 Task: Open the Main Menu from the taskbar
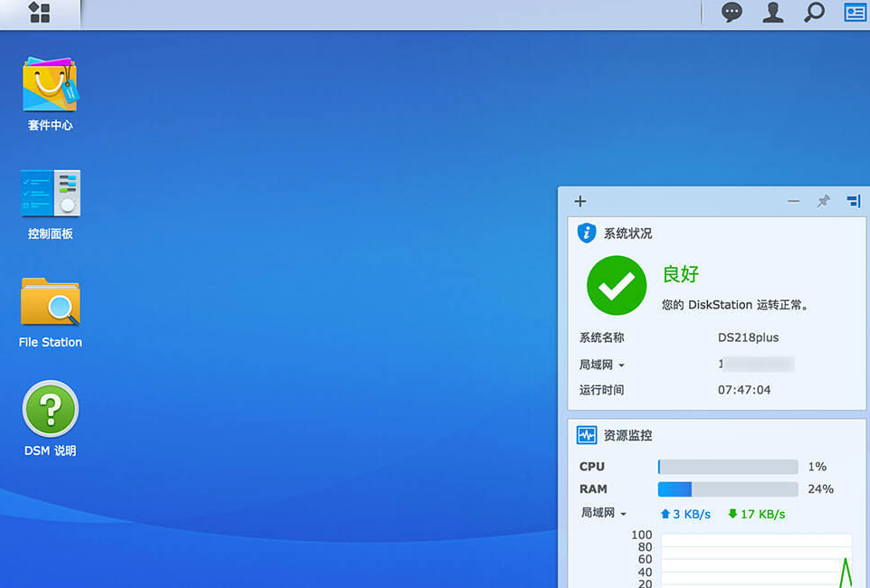tap(38, 14)
